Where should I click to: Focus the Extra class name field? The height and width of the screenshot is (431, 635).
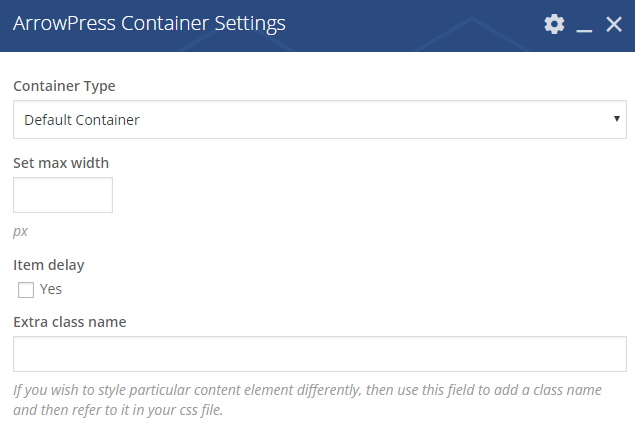click(320, 354)
